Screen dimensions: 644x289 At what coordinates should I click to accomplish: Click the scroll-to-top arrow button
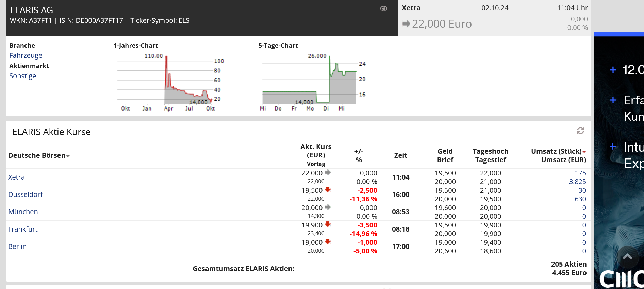pyautogui.click(x=628, y=257)
